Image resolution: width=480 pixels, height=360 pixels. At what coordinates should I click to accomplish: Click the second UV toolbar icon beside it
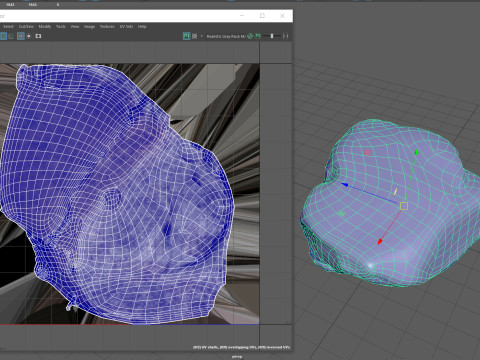pos(11,36)
